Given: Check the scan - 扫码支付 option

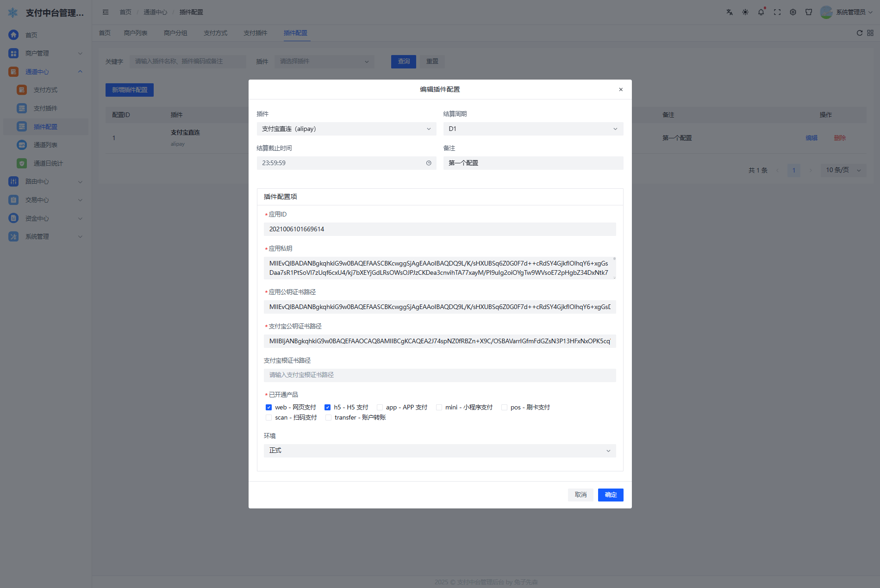Looking at the screenshot, I should (x=268, y=418).
